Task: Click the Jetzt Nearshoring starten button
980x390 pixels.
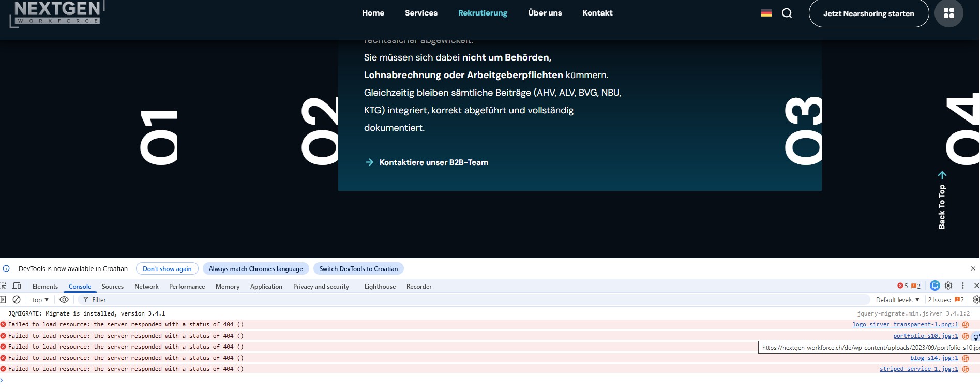Action: click(x=868, y=13)
